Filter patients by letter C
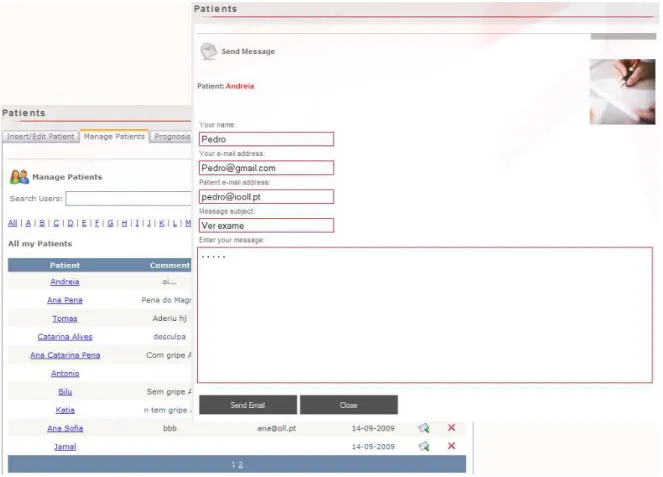663x477 pixels. (56, 223)
